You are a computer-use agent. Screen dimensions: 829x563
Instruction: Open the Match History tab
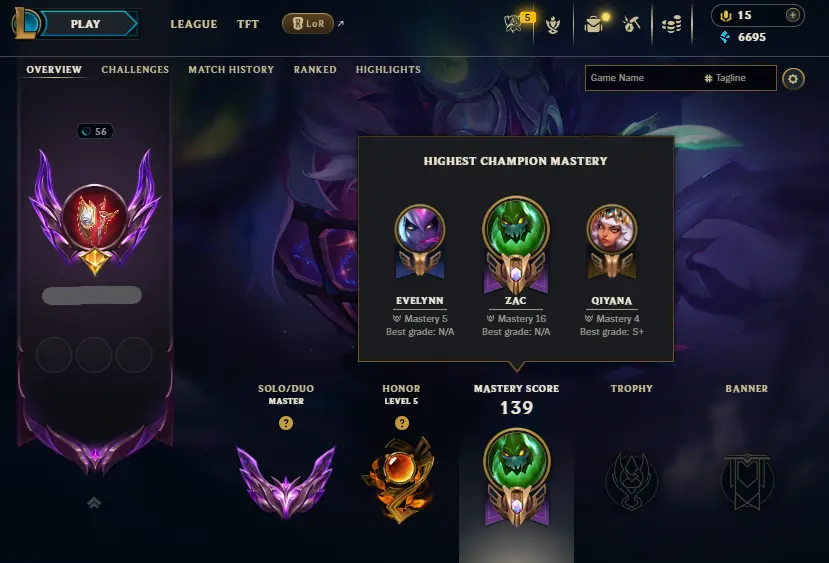(231, 69)
